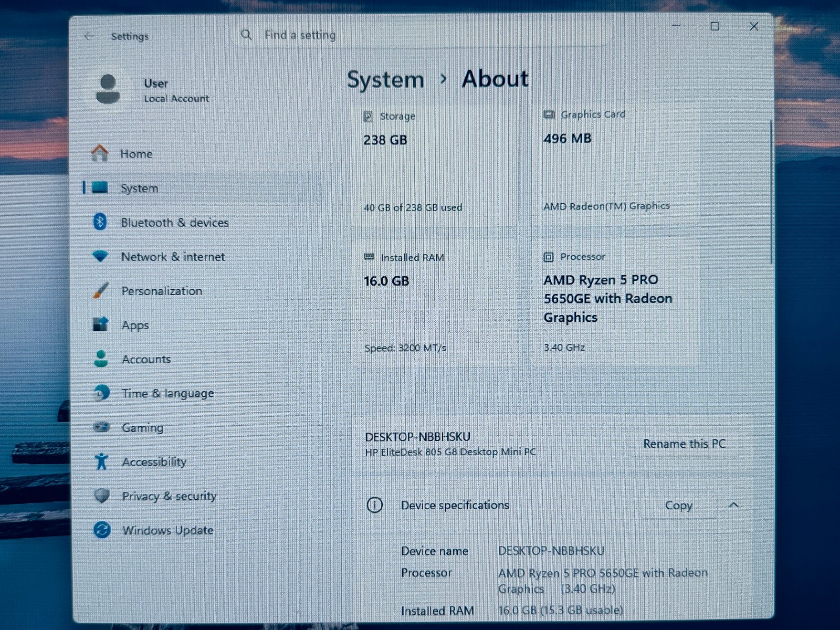Click the 496 MB graphics value
The width and height of the screenshot is (840, 630).
tap(568, 138)
